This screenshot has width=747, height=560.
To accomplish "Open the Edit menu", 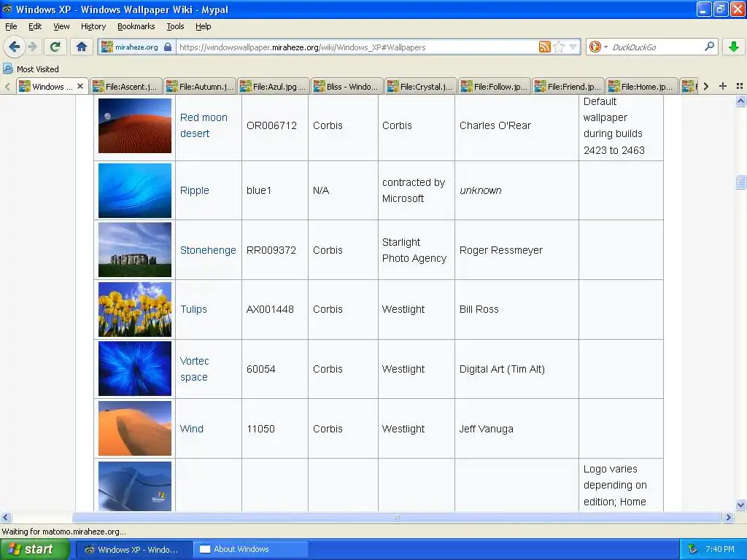I will 35,26.
